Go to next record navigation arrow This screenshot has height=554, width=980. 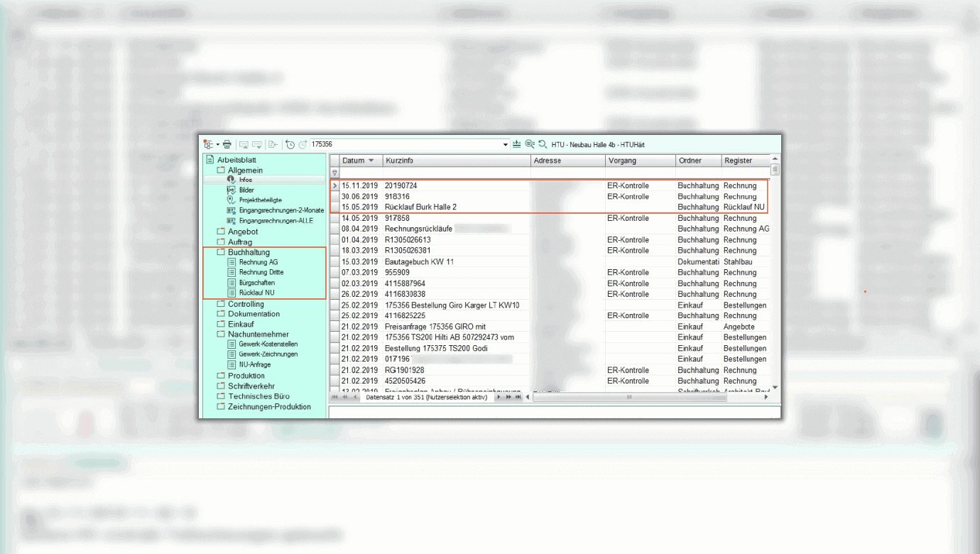point(499,397)
